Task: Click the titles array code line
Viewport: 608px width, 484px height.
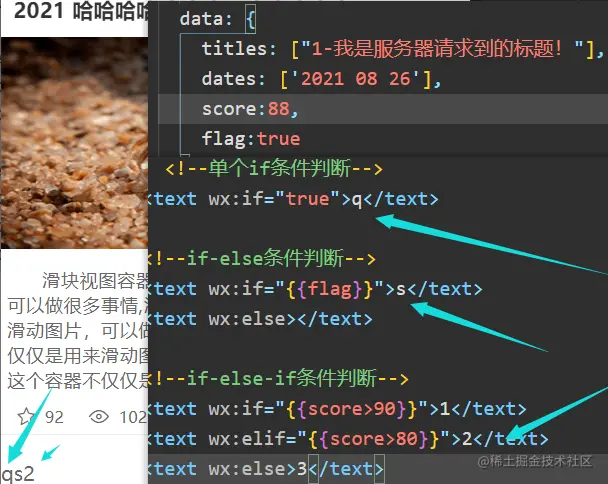Action: 402,49
